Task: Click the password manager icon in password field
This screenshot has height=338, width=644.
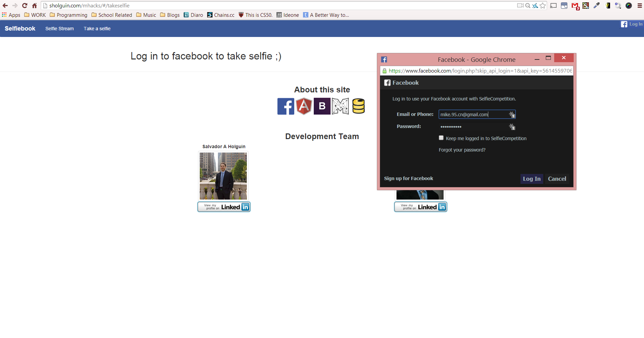Action: (x=512, y=127)
